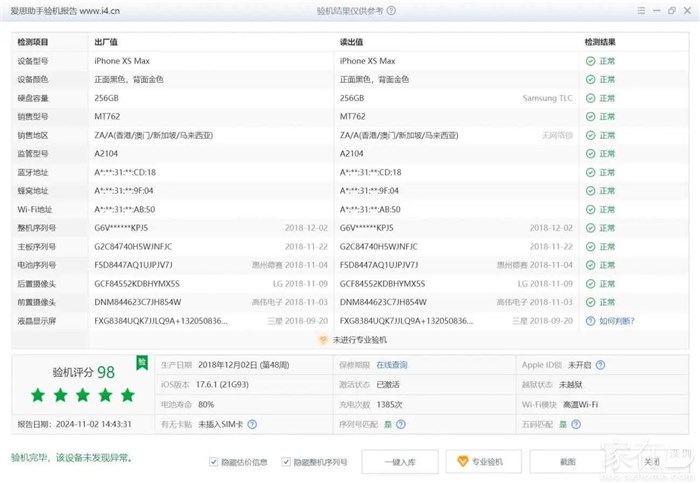
Task: Click the question icon beside 如何判断
Action: point(591,322)
